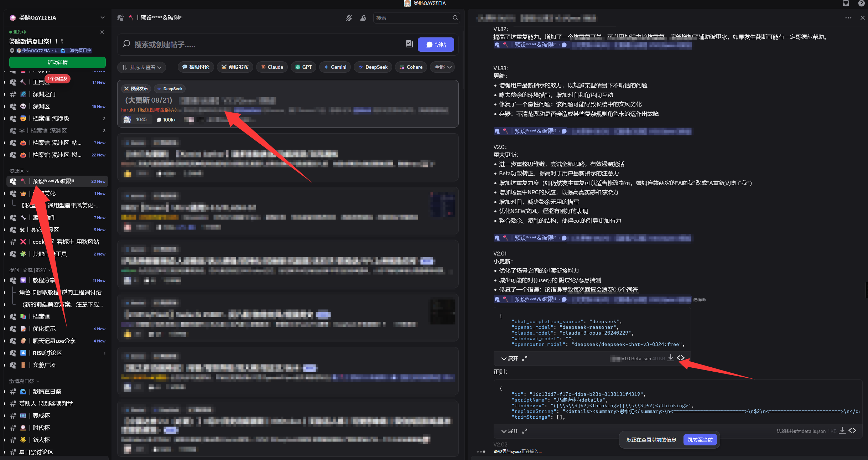This screenshot has width=868, height=460.
Task: Open the thread more-options menu
Action: tap(848, 17)
